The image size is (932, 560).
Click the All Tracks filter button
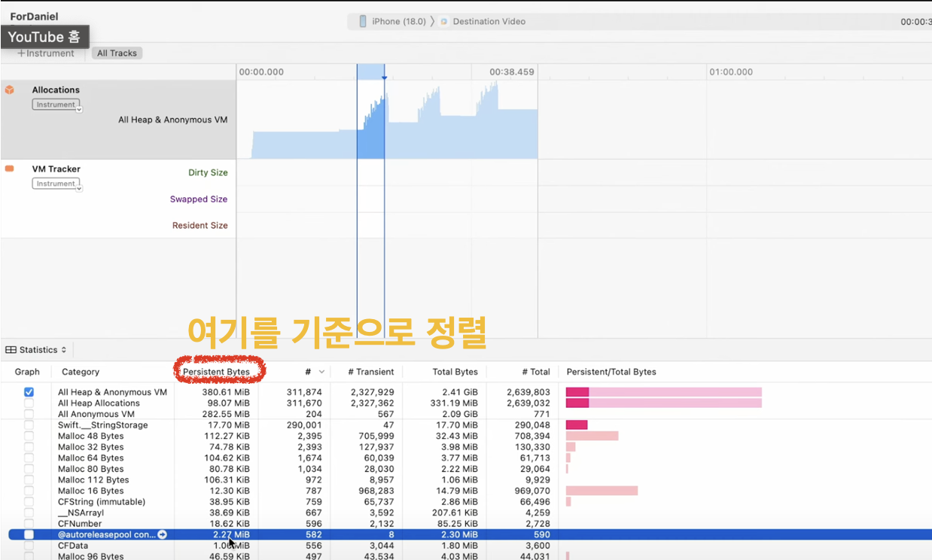[117, 53]
